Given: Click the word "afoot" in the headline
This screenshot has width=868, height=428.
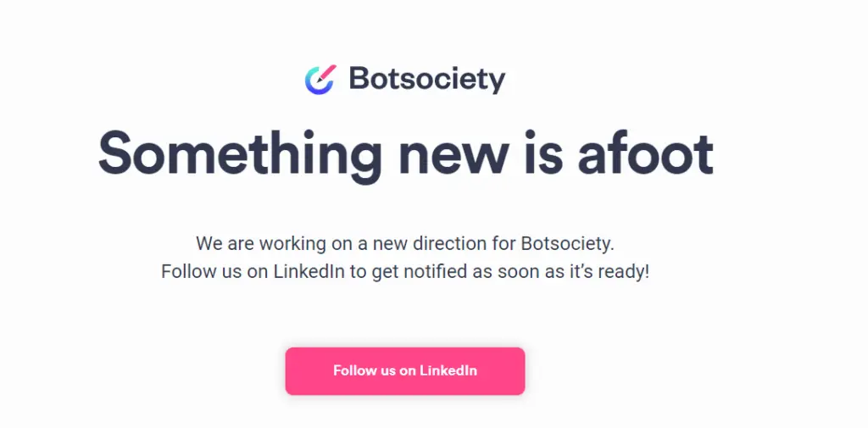Looking at the screenshot, I should pyautogui.click(x=645, y=153).
